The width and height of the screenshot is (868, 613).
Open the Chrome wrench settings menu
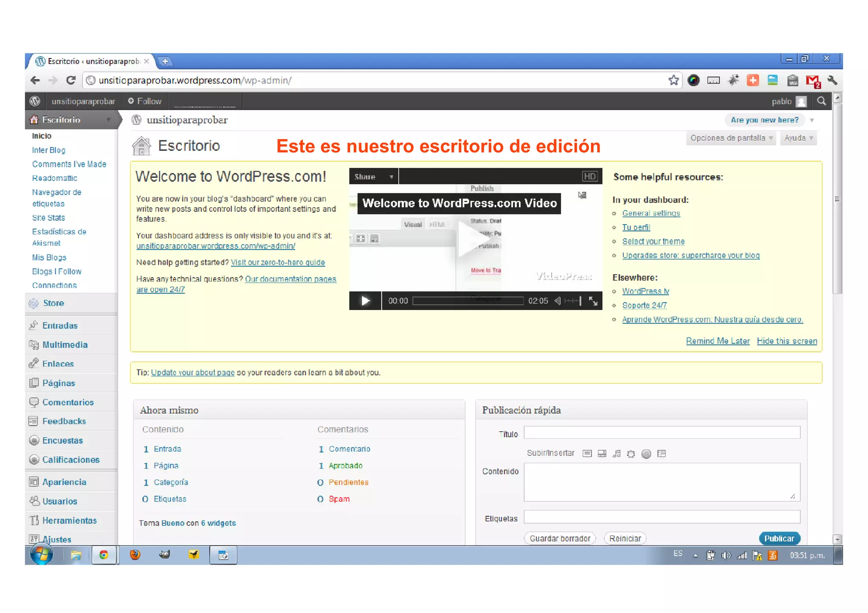(x=832, y=80)
